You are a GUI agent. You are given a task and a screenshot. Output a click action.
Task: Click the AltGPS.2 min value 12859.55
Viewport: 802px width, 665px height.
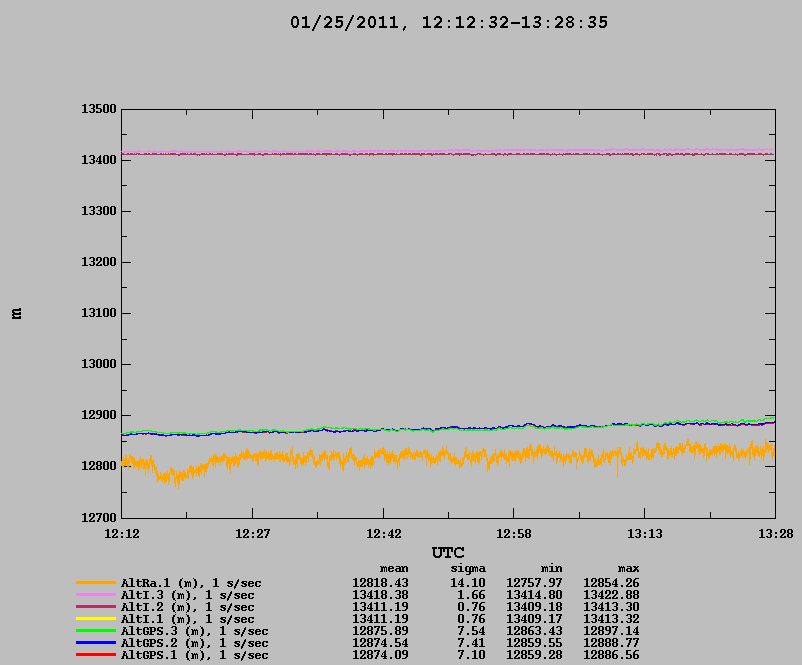tap(534, 643)
